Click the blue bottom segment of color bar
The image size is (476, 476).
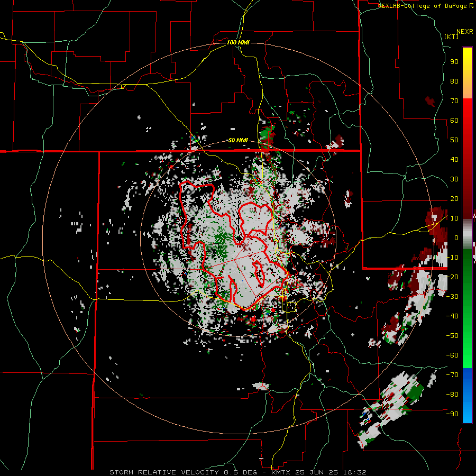pyautogui.click(x=467, y=396)
